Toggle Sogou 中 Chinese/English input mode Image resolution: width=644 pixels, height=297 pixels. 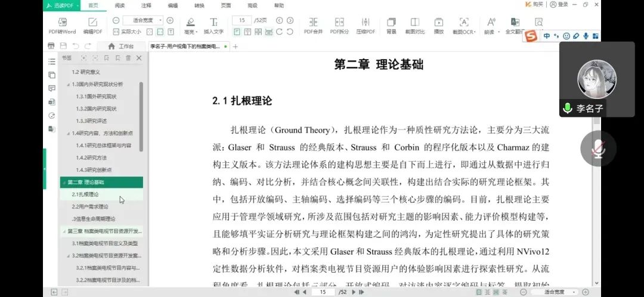pos(547,36)
